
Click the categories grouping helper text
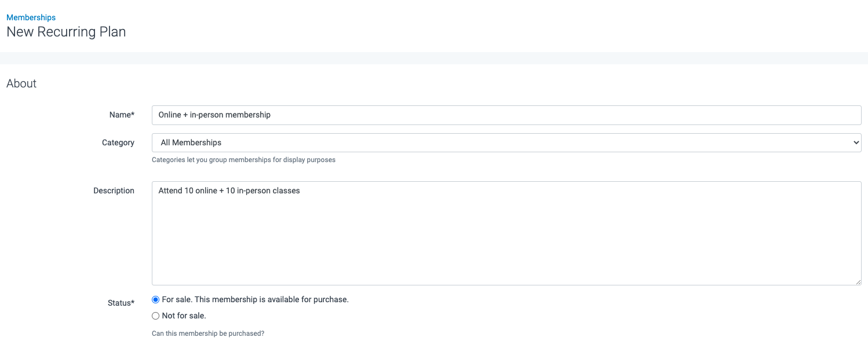(x=244, y=160)
